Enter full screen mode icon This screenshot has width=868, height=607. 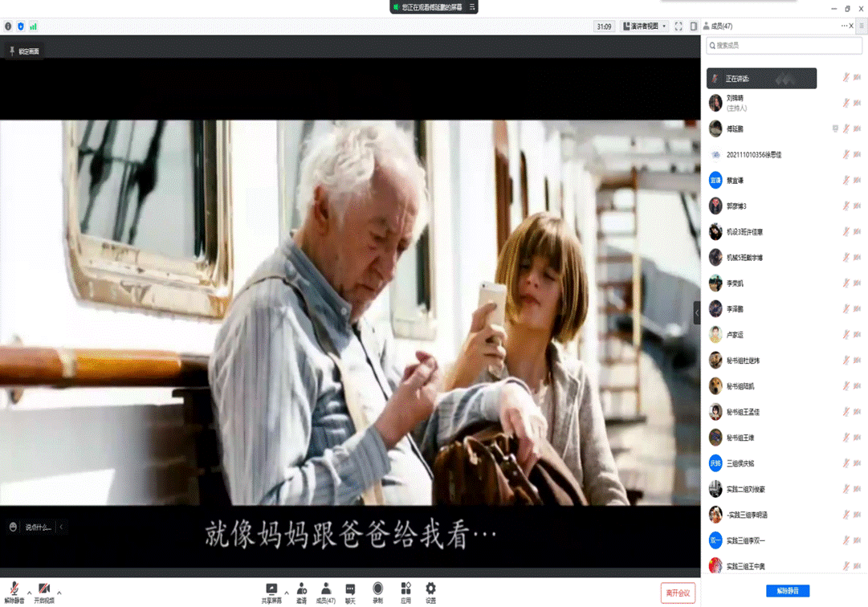(x=679, y=26)
